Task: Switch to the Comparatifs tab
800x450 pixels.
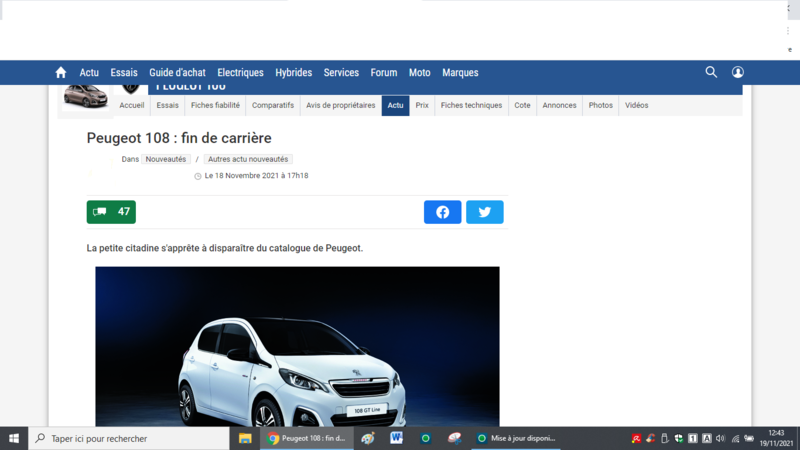Action: pos(273,105)
